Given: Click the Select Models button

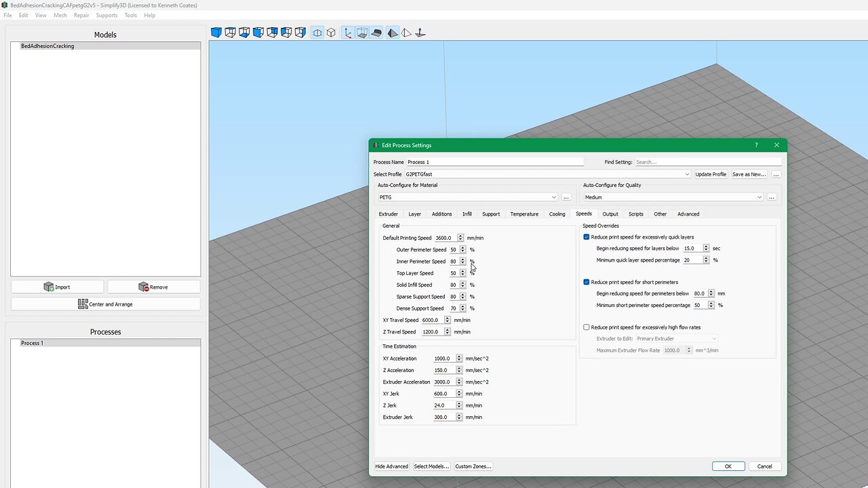Looking at the screenshot, I should tap(431, 466).
